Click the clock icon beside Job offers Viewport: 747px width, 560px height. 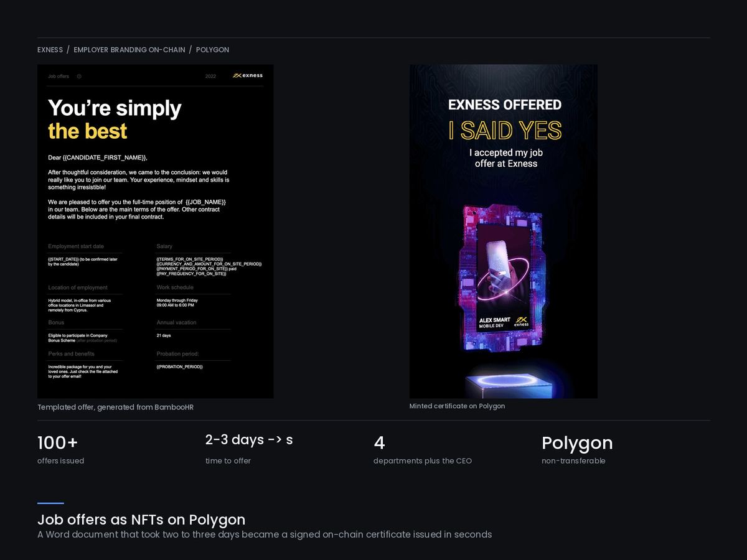tap(79, 76)
